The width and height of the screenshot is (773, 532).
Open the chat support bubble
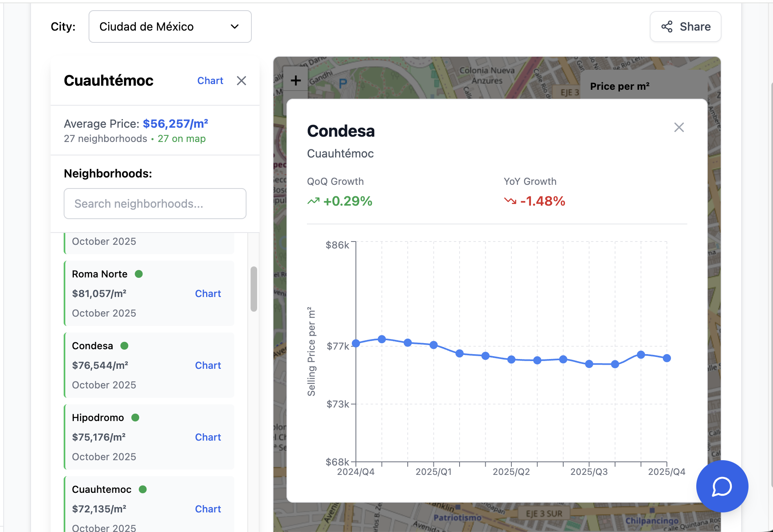point(722,486)
